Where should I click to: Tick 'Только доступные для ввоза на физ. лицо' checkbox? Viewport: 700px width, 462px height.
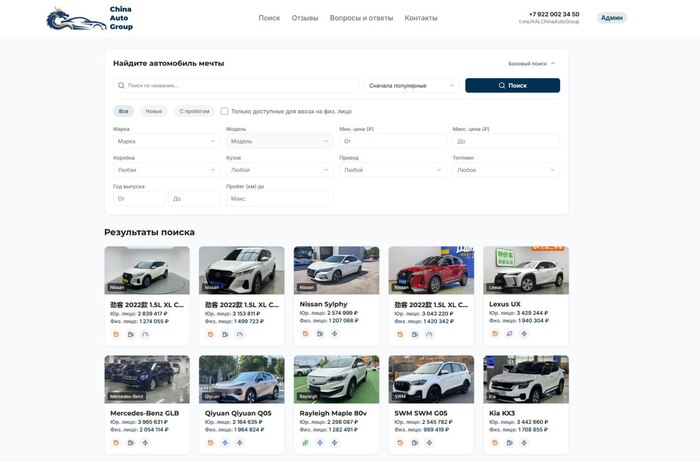pos(225,111)
